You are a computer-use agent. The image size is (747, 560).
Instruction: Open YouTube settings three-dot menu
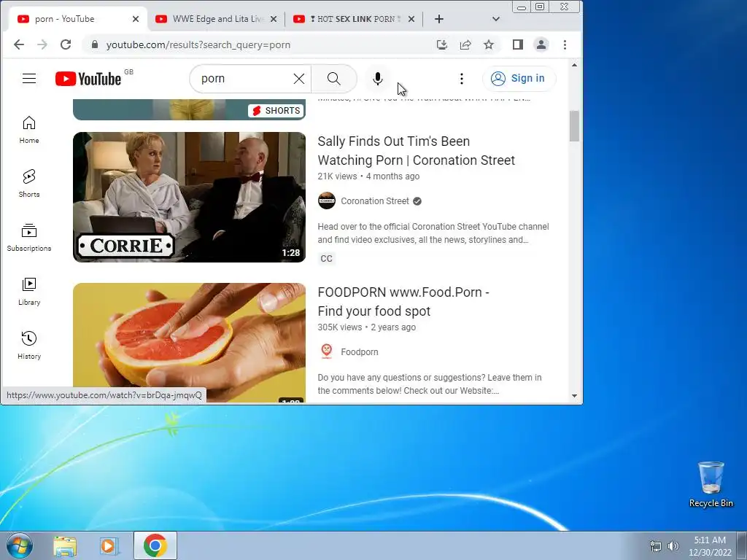coord(461,79)
